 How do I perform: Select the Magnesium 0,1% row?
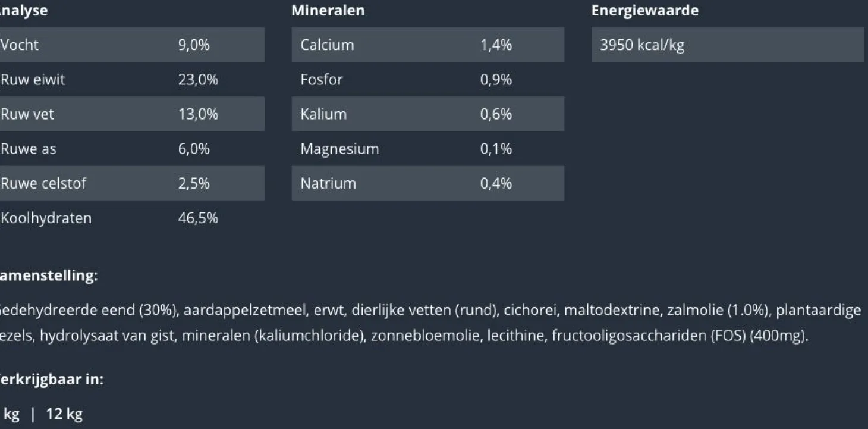pyautogui.click(x=427, y=148)
